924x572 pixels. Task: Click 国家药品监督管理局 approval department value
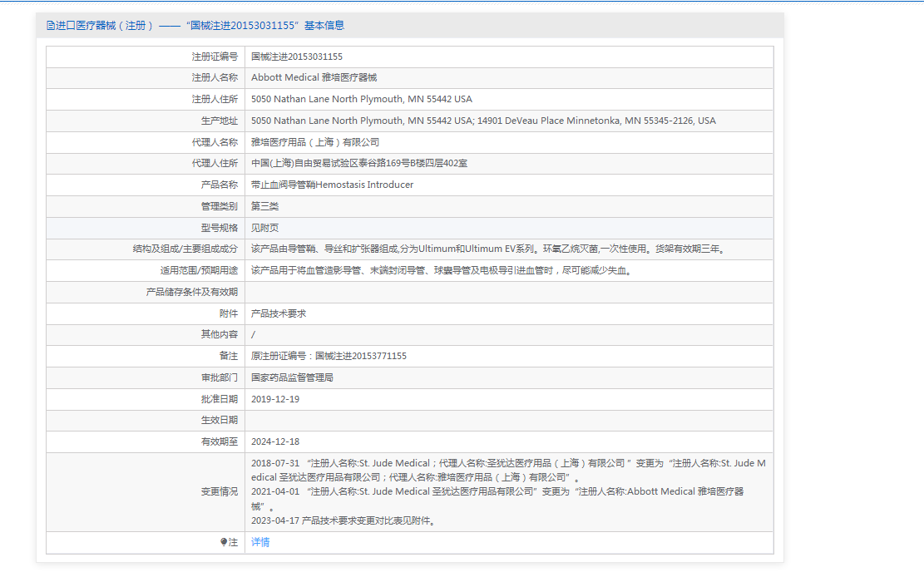click(292, 377)
